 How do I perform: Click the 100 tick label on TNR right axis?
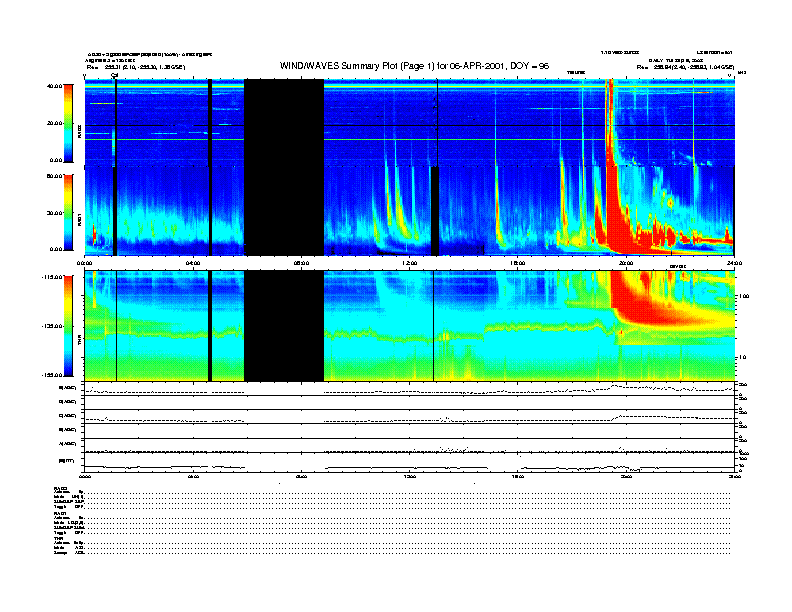pos(744,296)
